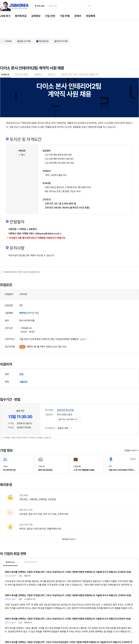
Task: Select the 구내식당 benefit tag
Action: 7,41
